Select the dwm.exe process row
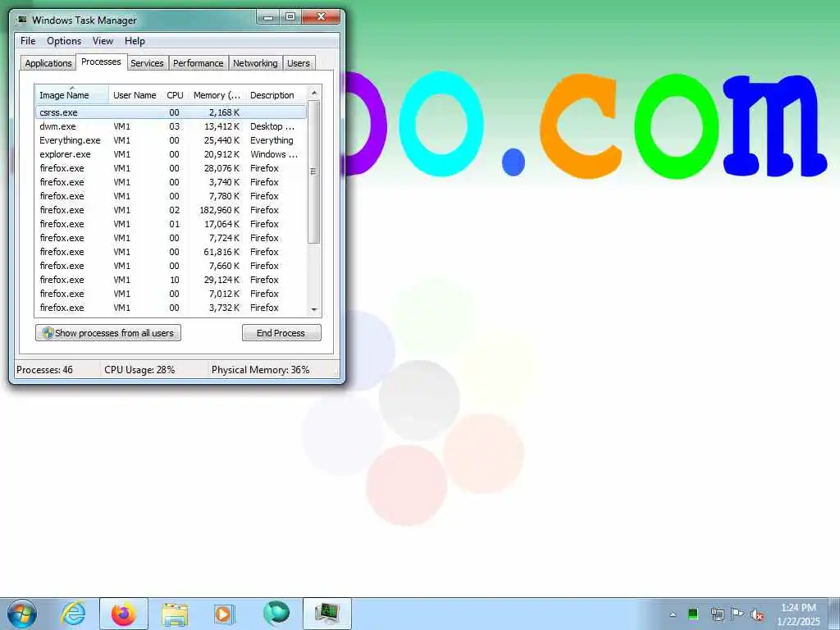840x630 pixels. 171,126
